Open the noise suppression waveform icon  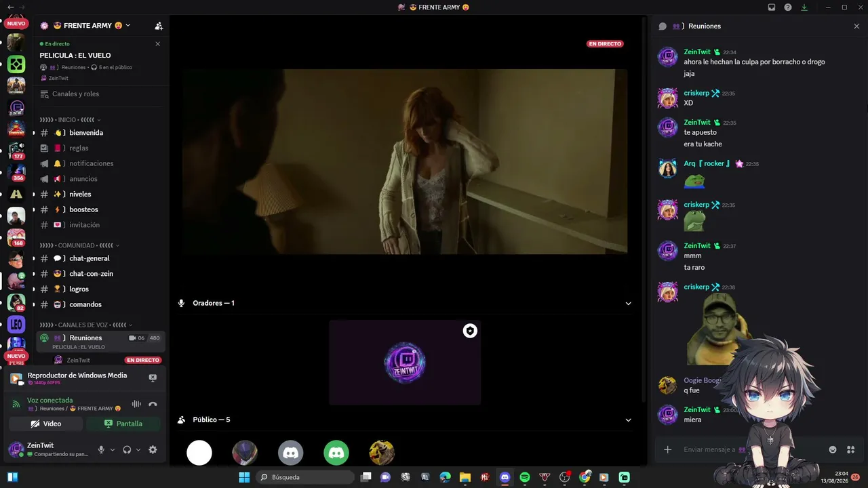tap(136, 404)
